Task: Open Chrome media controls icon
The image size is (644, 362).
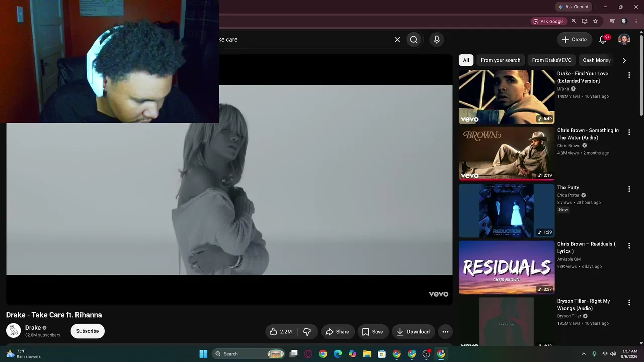Action: [612, 21]
